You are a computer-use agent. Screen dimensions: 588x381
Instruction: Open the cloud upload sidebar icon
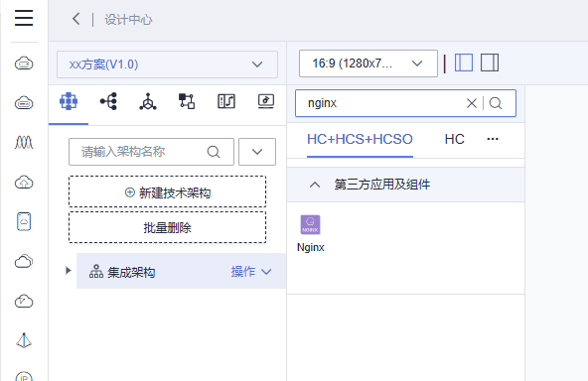click(24, 183)
